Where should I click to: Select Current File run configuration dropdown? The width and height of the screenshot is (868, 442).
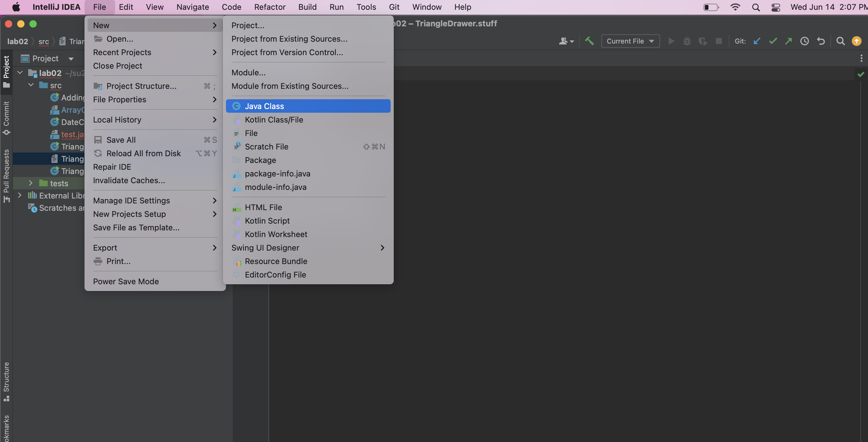pyautogui.click(x=630, y=41)
